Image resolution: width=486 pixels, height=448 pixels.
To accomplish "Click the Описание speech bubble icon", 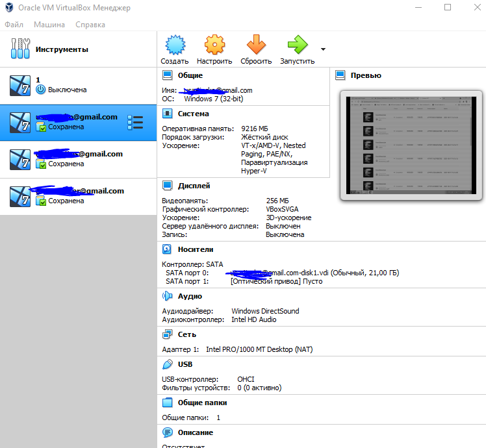I will [168, 432].
